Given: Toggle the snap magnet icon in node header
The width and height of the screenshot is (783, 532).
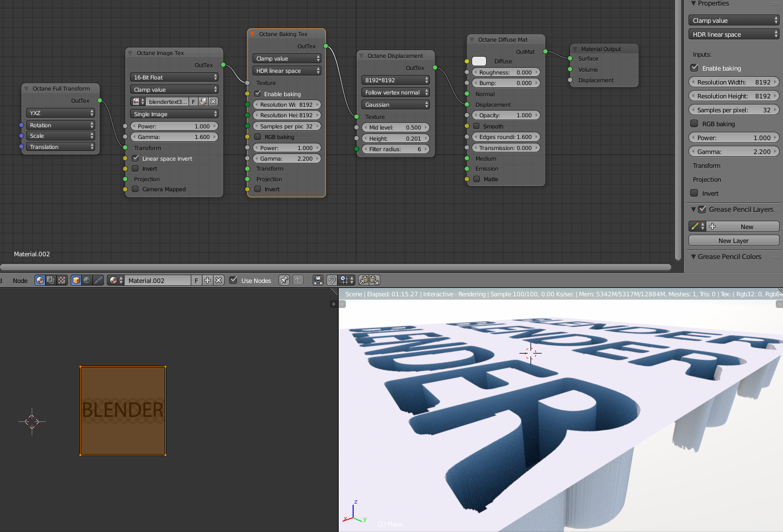Looking at the screenshot, I should coord(332,280).
